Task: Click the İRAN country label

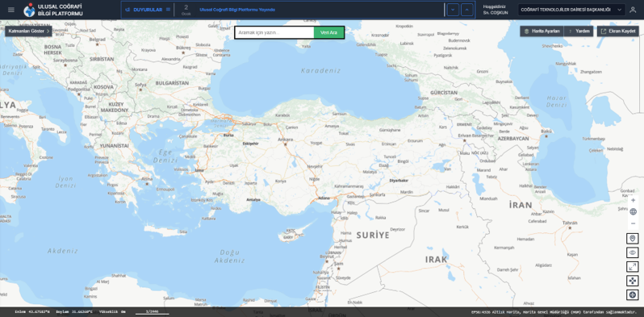Action: coord(521,205)
